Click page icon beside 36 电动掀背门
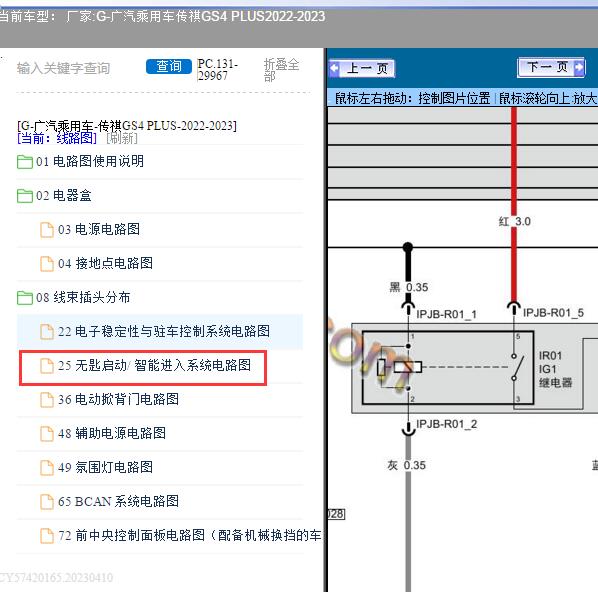 [x=47, y=400]
